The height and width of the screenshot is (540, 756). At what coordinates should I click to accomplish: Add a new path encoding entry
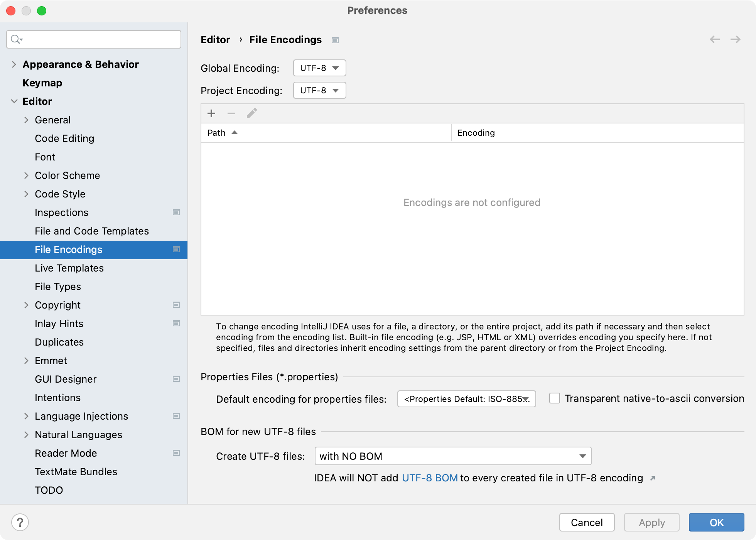[x=211, y=113]
